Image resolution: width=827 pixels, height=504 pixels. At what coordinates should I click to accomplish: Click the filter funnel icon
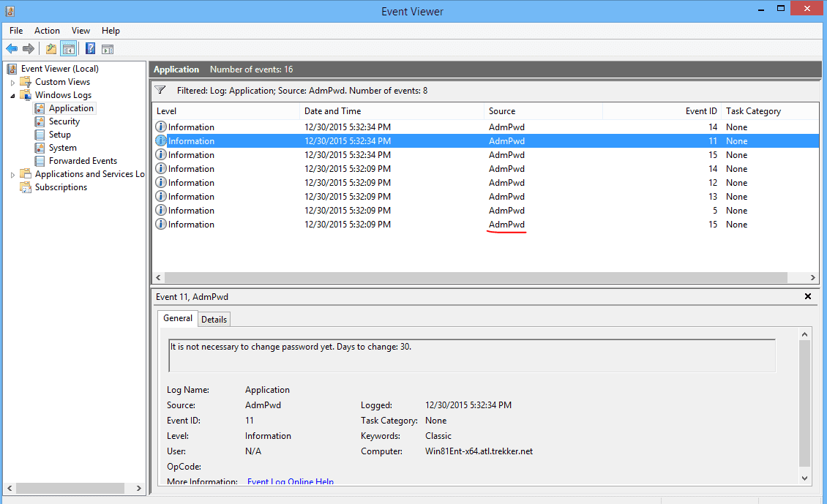(160, 90)
